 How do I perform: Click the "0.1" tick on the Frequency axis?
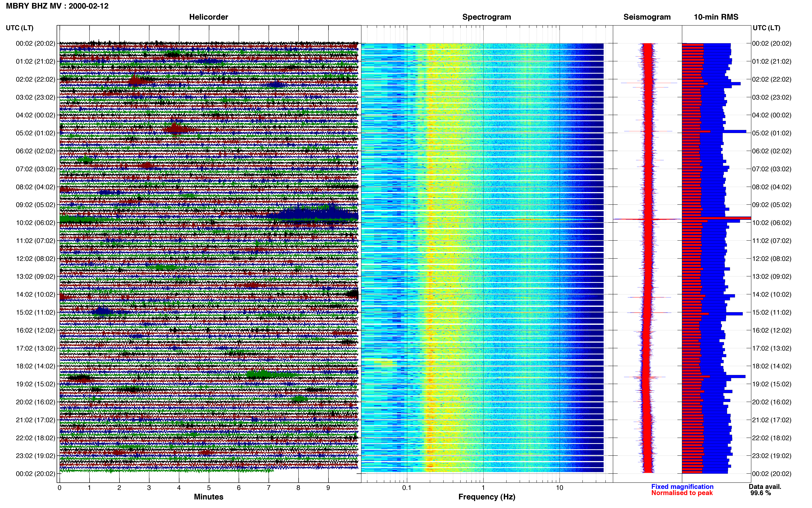click(407, 488)
